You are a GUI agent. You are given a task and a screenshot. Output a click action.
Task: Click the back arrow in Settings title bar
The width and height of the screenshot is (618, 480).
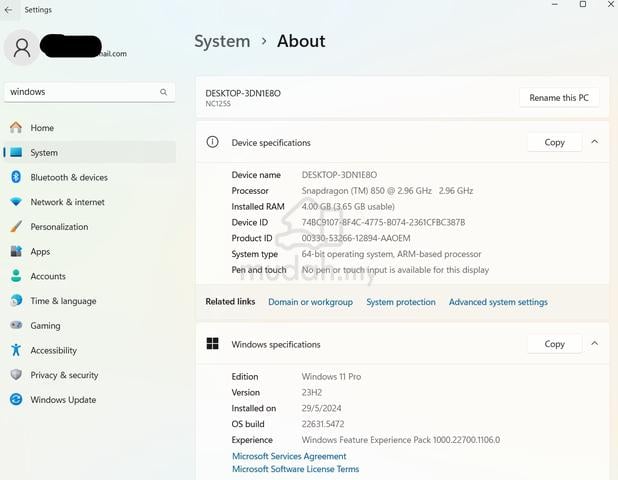(8, 10)
